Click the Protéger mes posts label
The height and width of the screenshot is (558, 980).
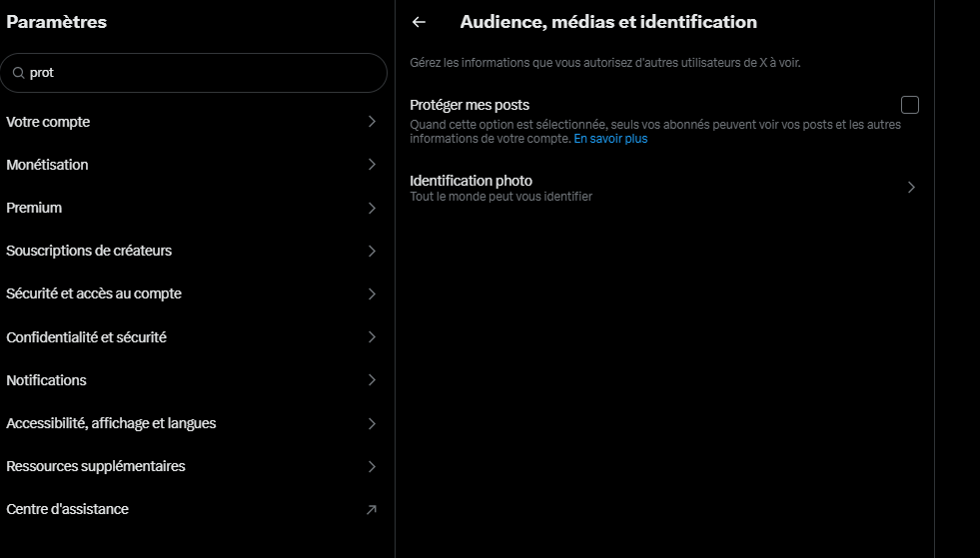click(x=470, y=105)
